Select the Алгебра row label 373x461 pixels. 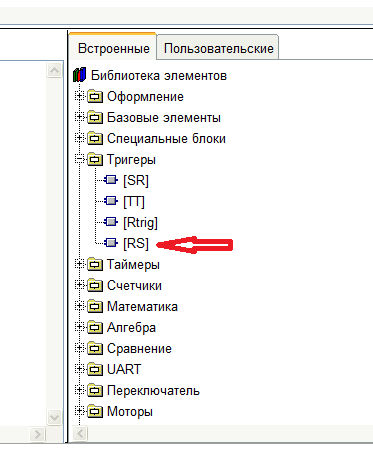pos(131,328)
